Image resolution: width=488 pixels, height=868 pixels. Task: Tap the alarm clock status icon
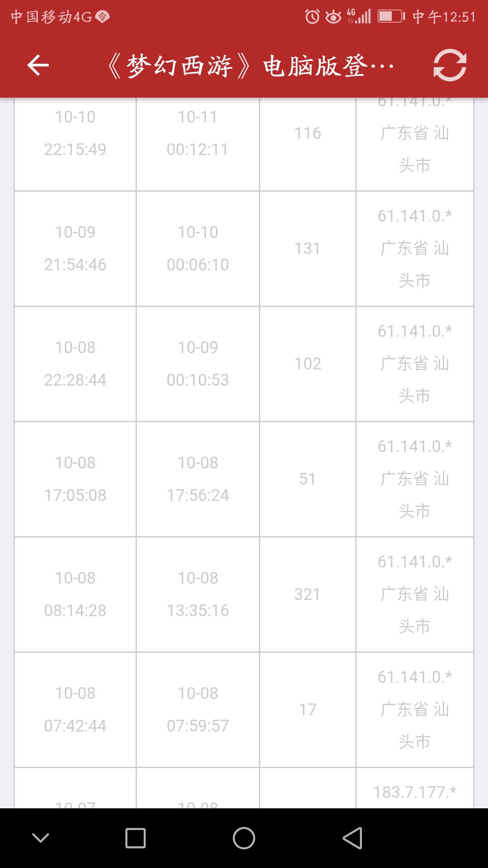tap(312, 17)
